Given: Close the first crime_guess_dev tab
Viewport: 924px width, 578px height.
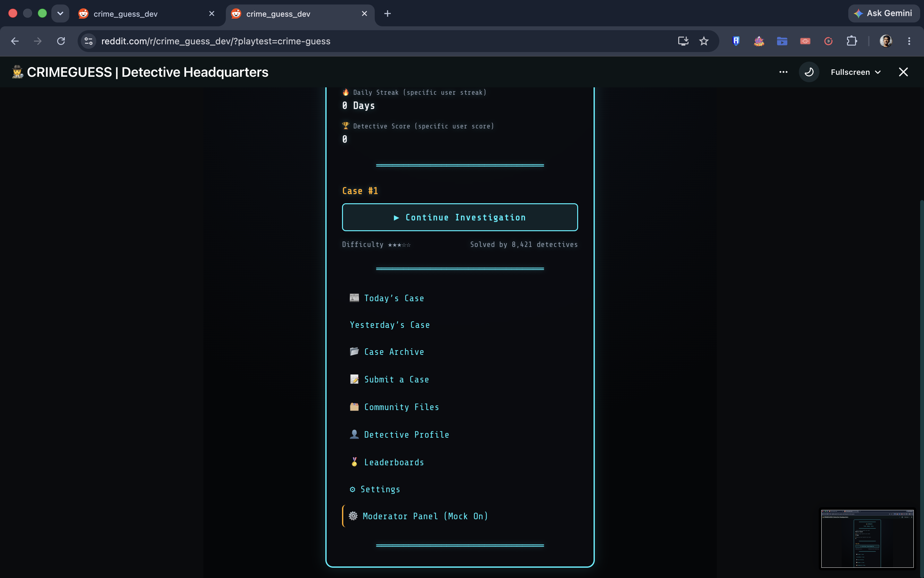Looking at the screenshot, I should (211, 14).
